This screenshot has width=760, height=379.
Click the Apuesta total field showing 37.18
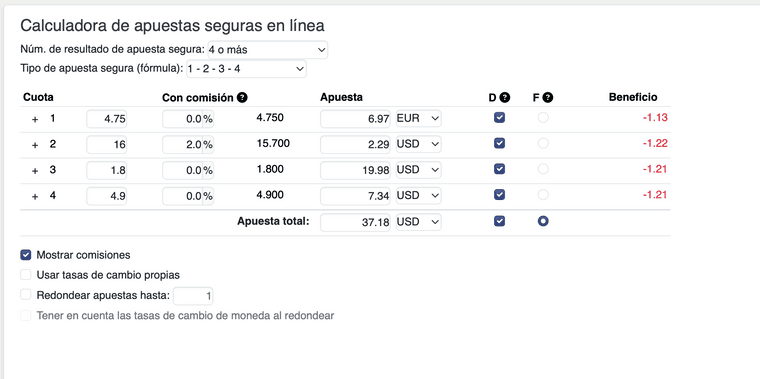(355, 222)
